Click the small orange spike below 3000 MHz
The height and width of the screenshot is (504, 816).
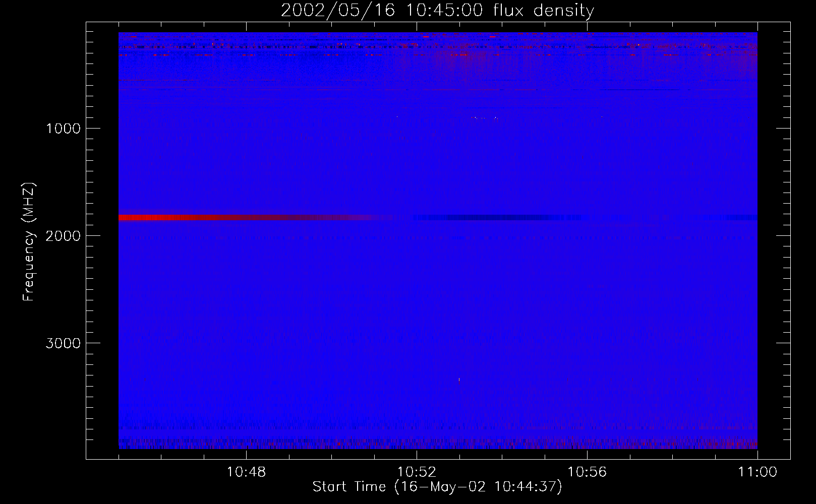click(x=459, y=381)
